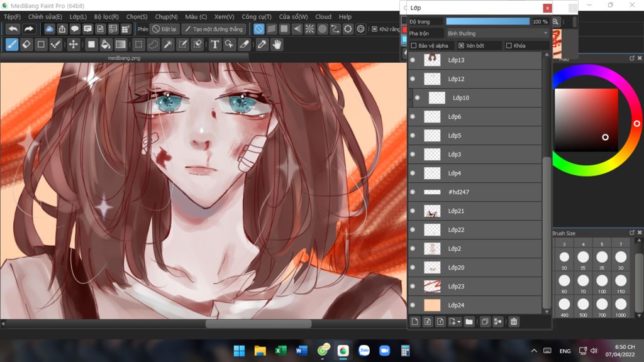644x362 pixels.
Task: Select the Eraser tool
Action: point(26,45)
